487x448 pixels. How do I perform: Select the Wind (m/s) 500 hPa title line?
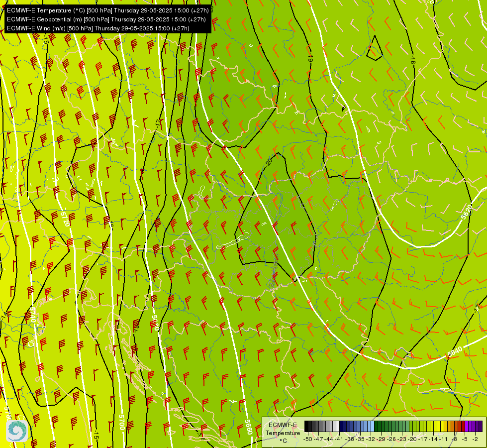tap(98, 28)
